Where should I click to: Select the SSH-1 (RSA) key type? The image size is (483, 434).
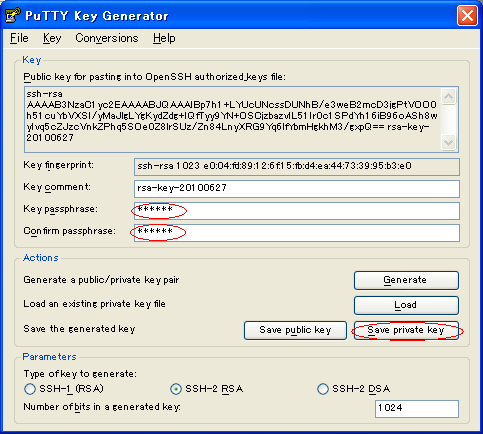(x=30, y=389)
